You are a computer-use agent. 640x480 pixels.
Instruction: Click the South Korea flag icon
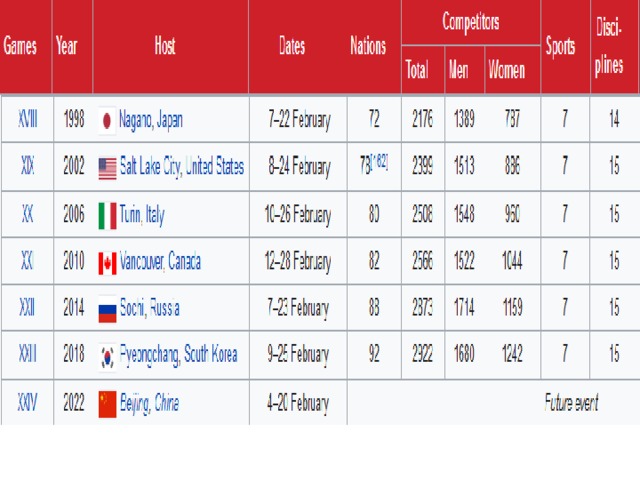107,357
